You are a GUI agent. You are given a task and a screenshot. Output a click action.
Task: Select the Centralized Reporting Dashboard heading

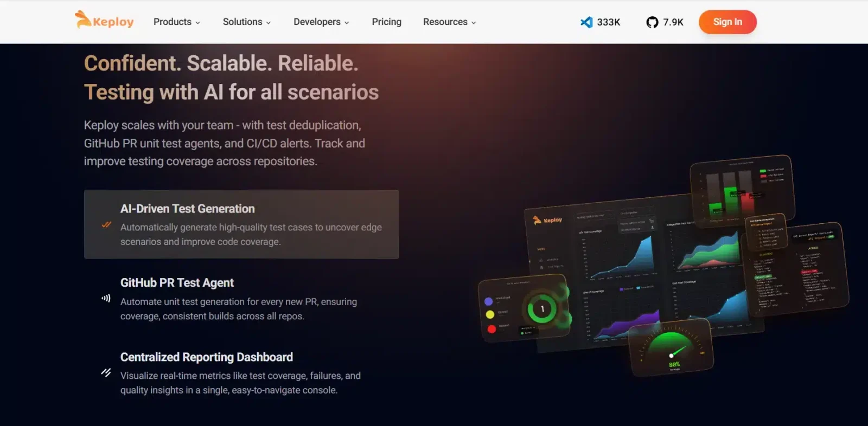tap(207, 357)
